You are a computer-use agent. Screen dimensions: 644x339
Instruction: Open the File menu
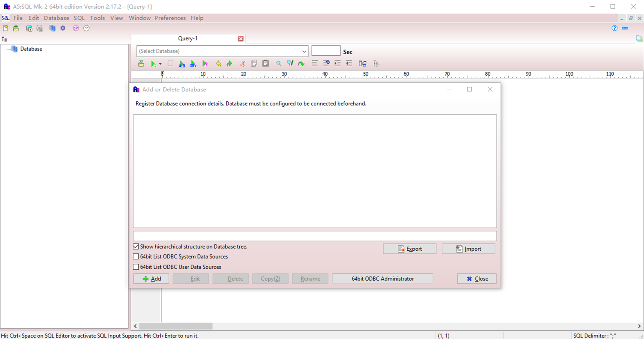click(18, 18)
